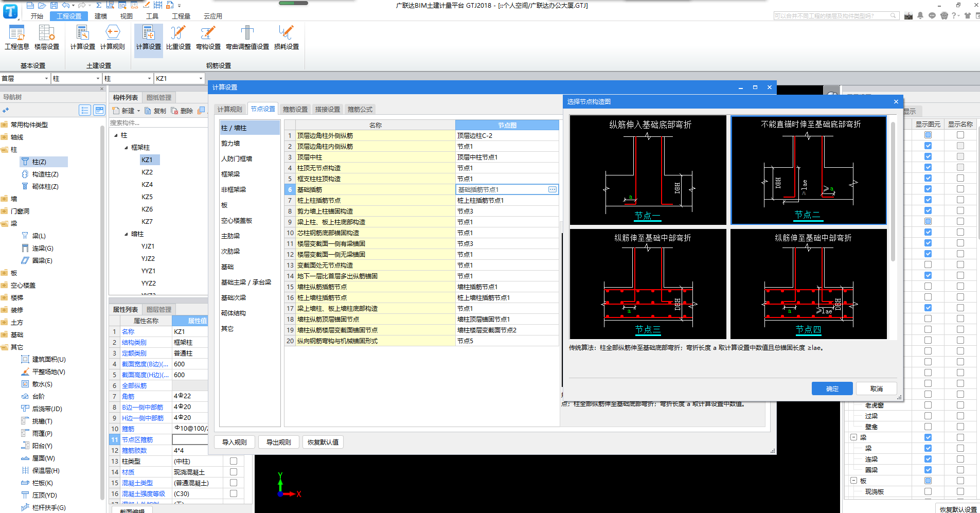Click the Save disk icon in quick access toolbar
The image size is (980, 513).
(54, 5)
